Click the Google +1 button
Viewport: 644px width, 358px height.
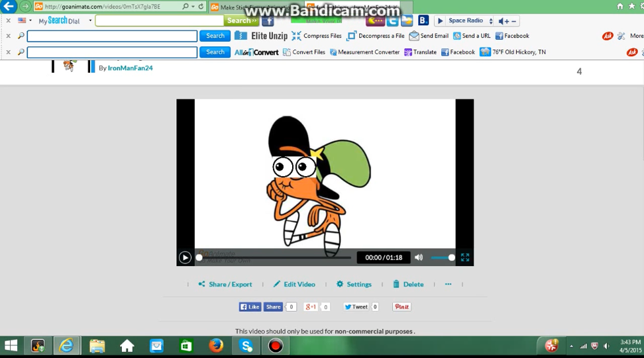pos(311,307)
